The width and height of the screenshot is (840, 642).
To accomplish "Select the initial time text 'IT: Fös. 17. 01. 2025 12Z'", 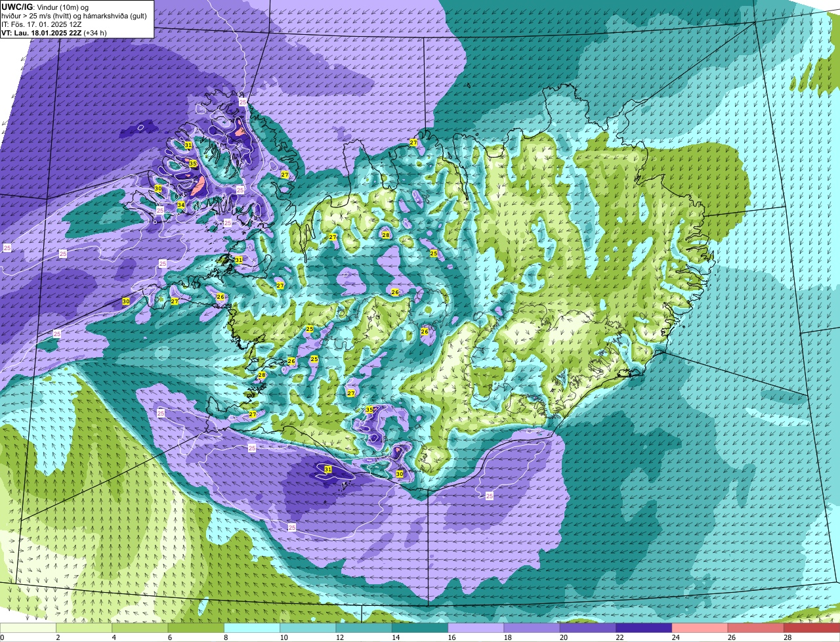I will pos(43,24).
